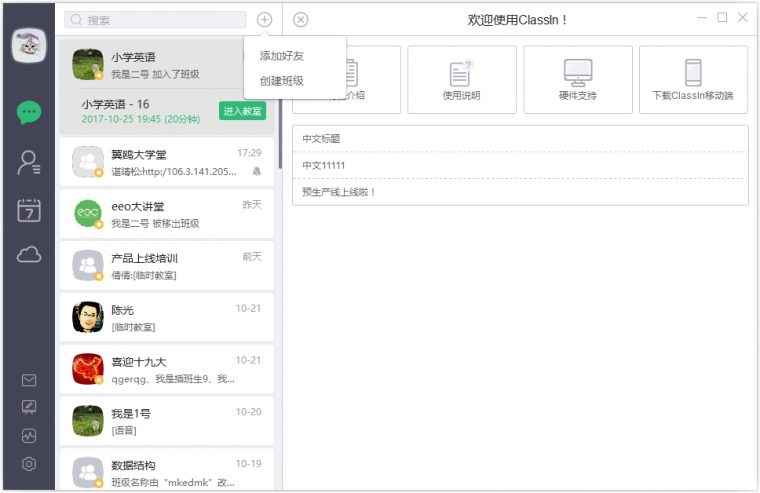Click the plus add icon beside search

click(x=264, y=20)
